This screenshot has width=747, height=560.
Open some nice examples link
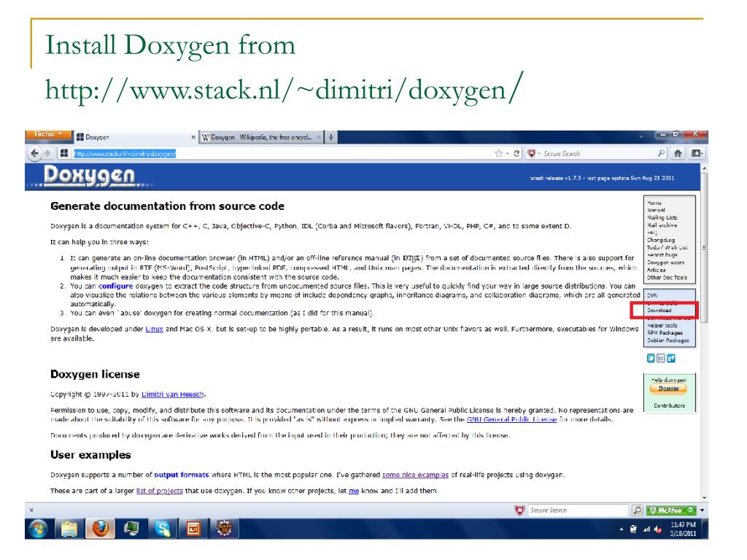(415, 475)
